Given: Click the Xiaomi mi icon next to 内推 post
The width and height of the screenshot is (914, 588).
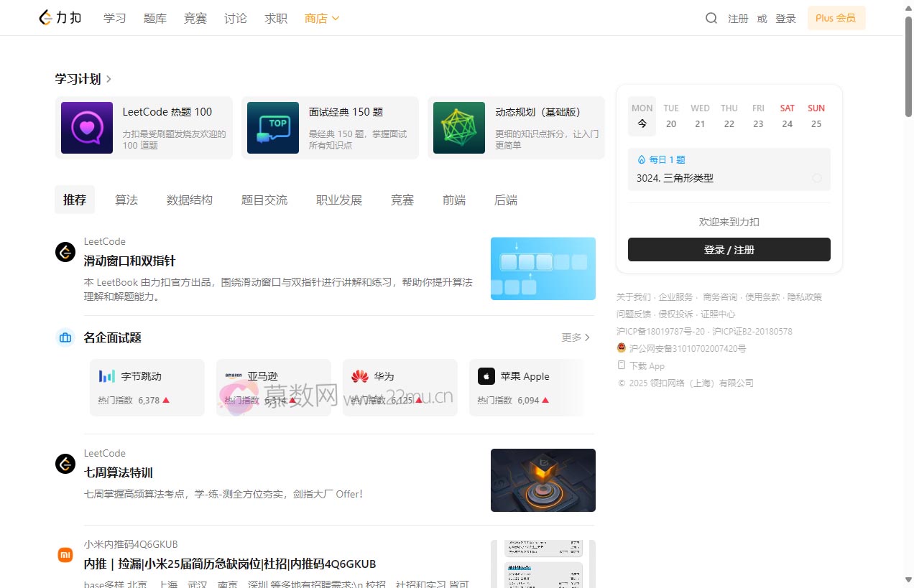Looking at the screenshot, I should tap(65, 554).
